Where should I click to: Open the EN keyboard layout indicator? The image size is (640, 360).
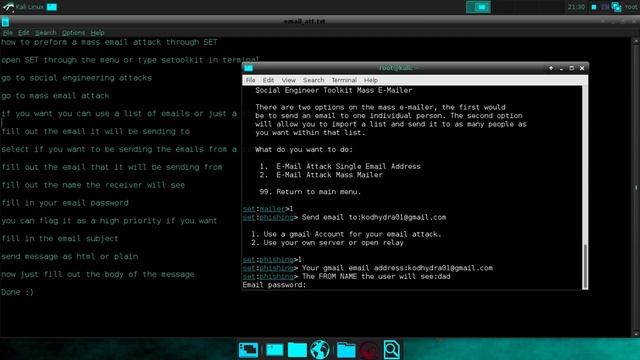click(605, 7)
